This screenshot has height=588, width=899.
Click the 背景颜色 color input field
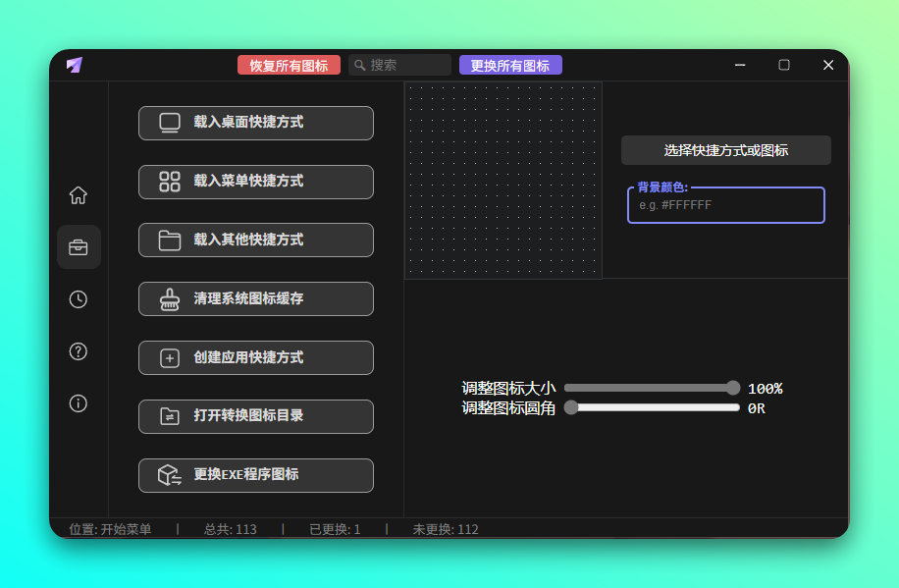725,205
